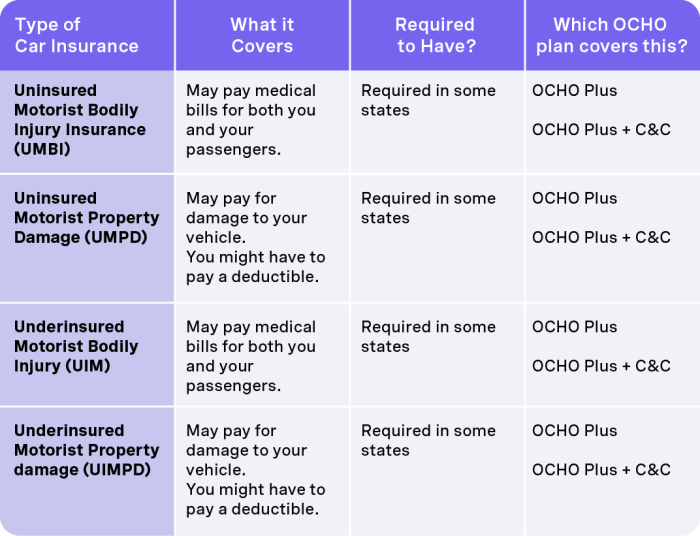
Task: Click the UMPD row coverage description text
Action: [255, 237]
